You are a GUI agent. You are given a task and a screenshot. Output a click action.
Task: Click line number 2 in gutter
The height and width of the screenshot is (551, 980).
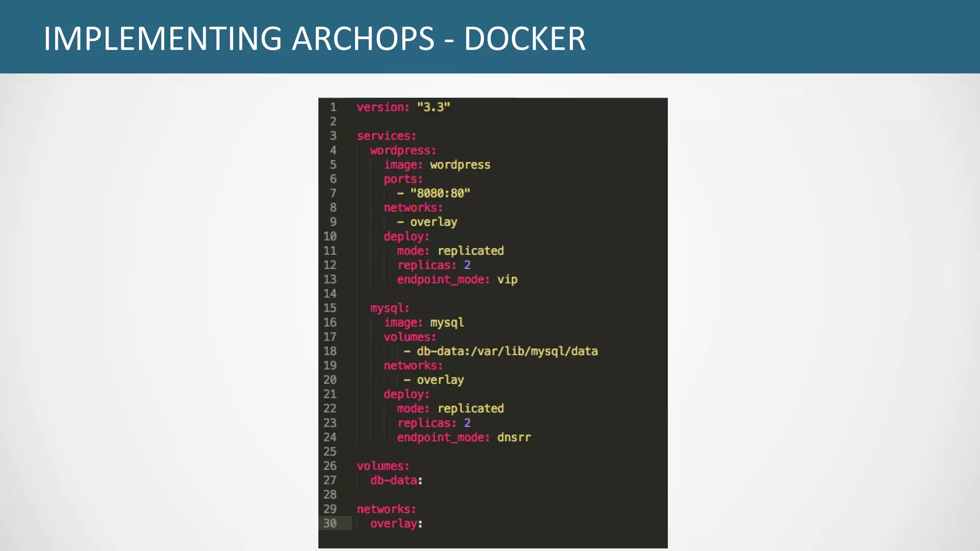(333, 121)
